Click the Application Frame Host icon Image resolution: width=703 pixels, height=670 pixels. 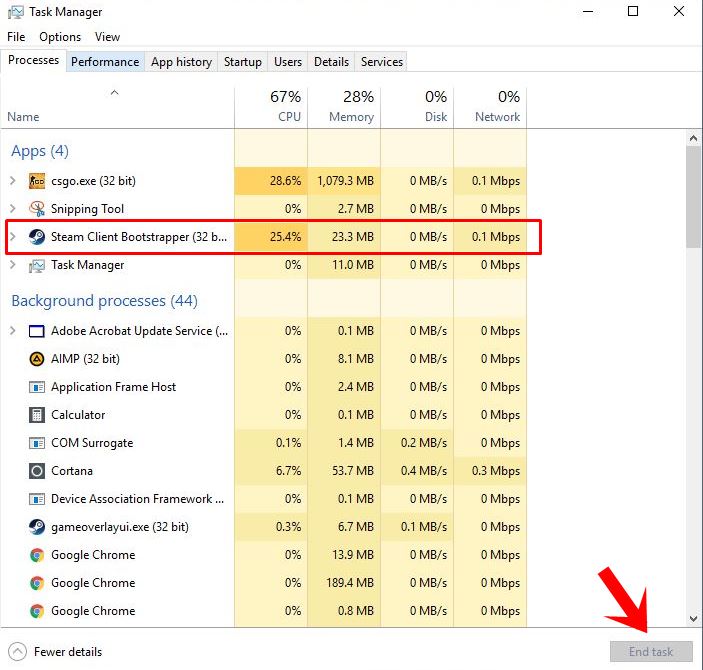[37, 387]
